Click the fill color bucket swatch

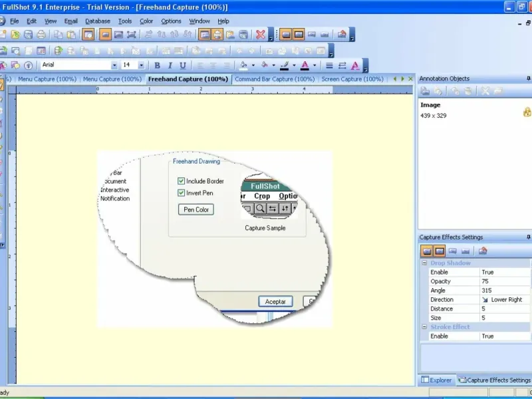[243, 65]
